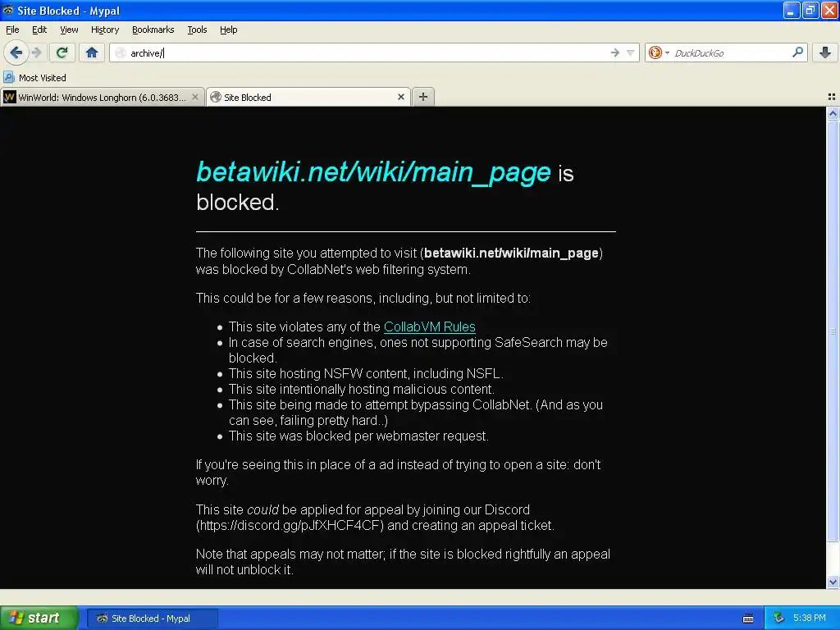This screenshot has height=630, width=840.
Task: Open the Most Visited bookmarks folder
Action: pyautogui.click(x=34, y=78)
